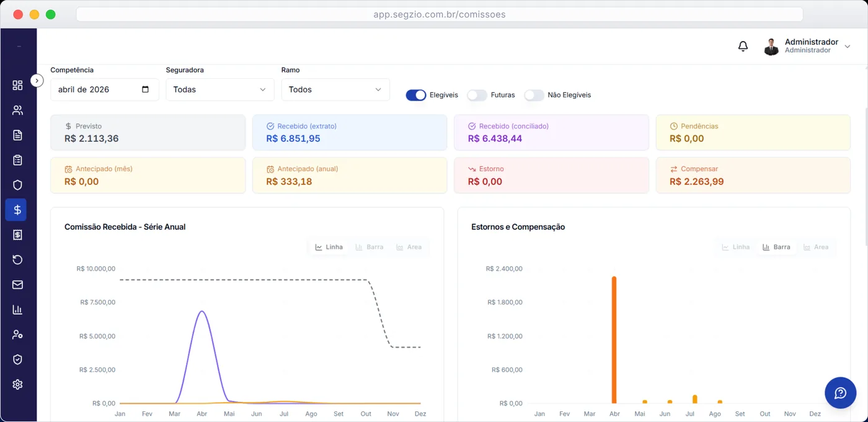Click the calendar icon on Antecipado (mês) card
Screen dimensions: 868x422
coord(68,169)
